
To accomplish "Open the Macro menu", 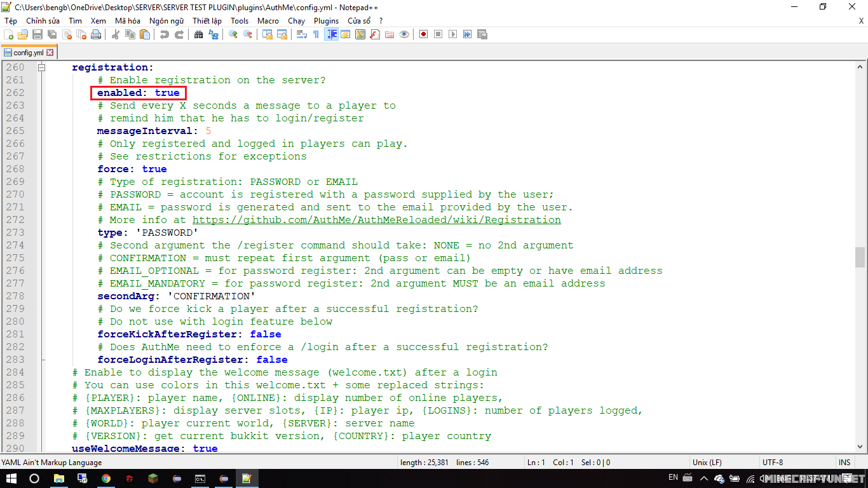I will 268,20.
